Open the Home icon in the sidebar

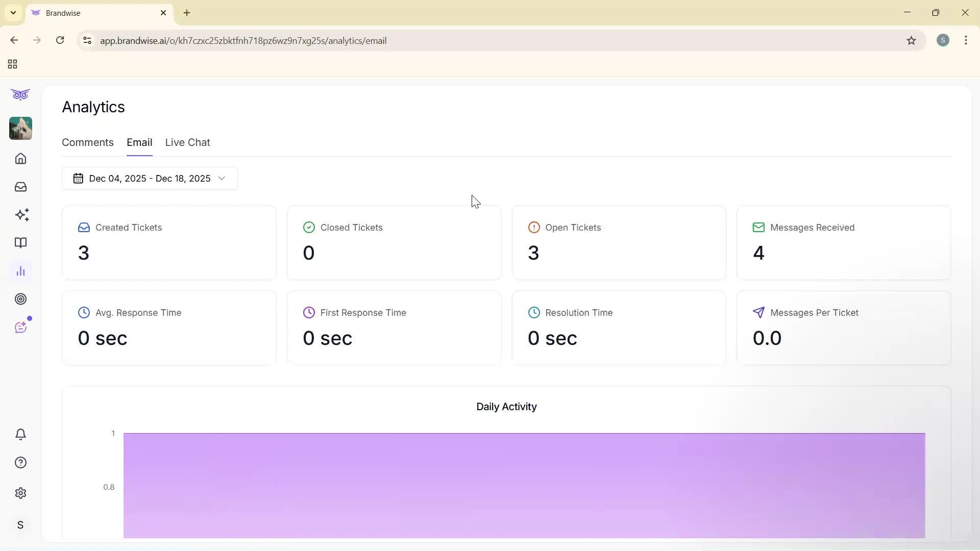pos(20,159)
